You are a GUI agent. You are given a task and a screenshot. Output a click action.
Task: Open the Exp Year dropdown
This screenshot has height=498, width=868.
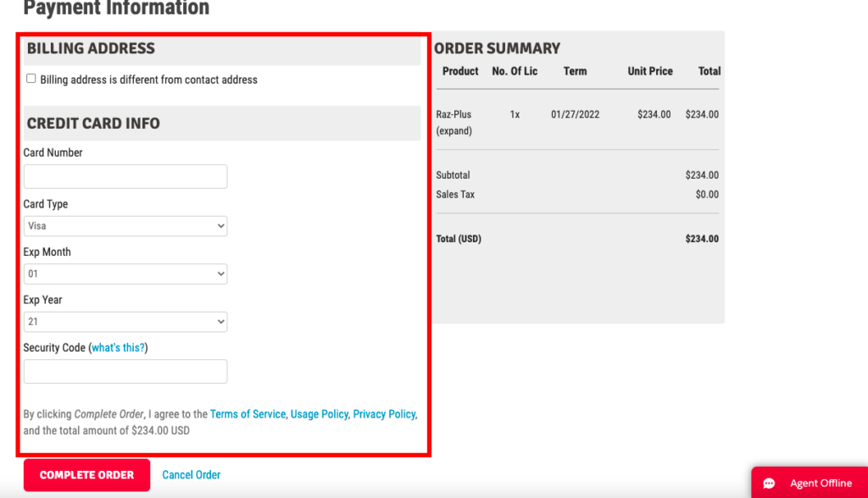pyautogui.click(x=125, y=322)
